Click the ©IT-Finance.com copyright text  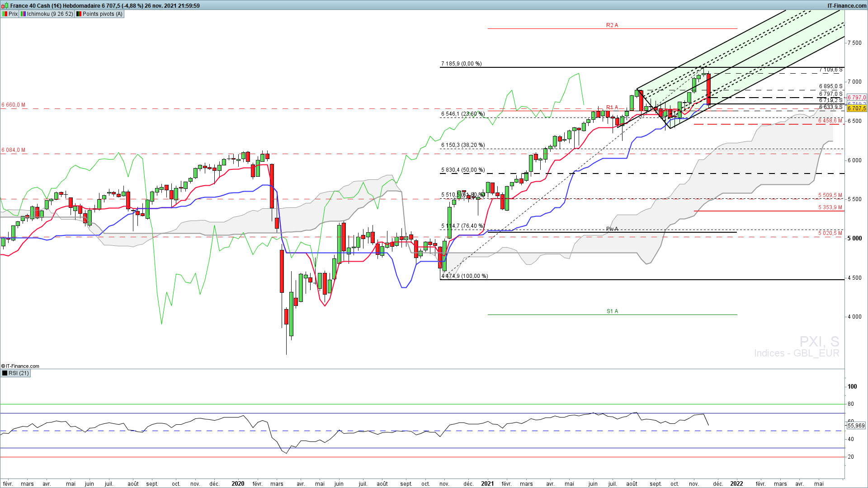pos(20,366)
